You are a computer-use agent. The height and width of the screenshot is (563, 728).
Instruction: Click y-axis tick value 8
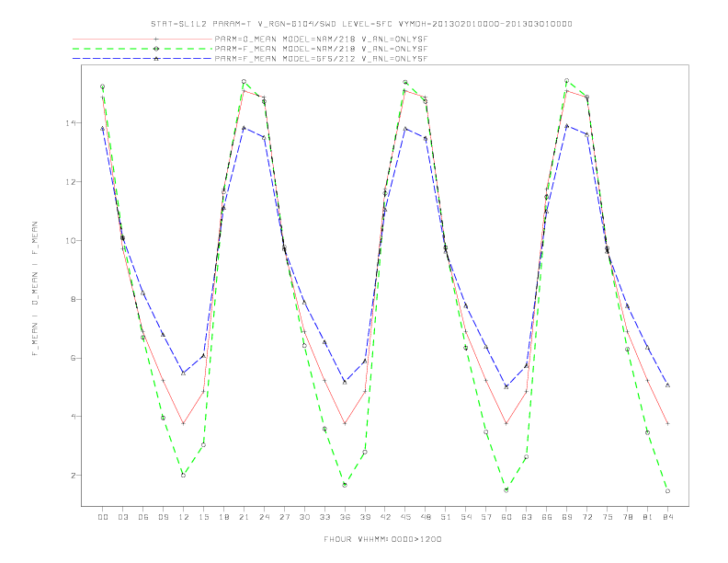click(x=73, y=299)
